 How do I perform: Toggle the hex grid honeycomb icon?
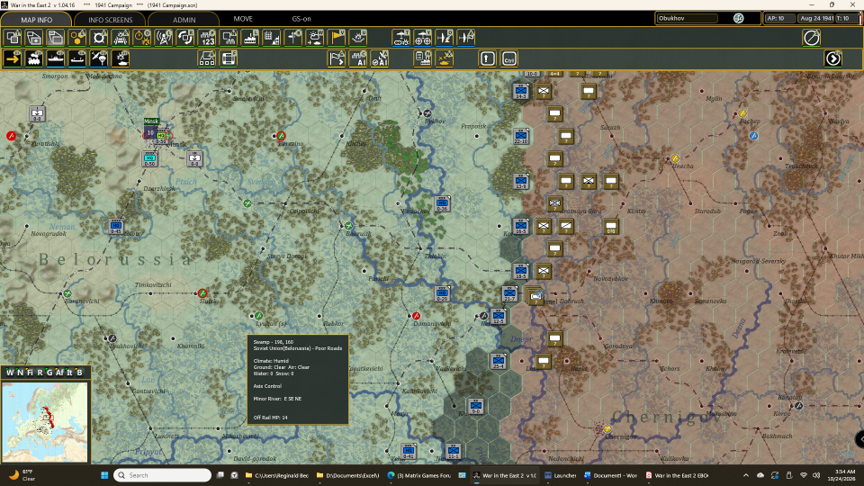coord(77,37)
